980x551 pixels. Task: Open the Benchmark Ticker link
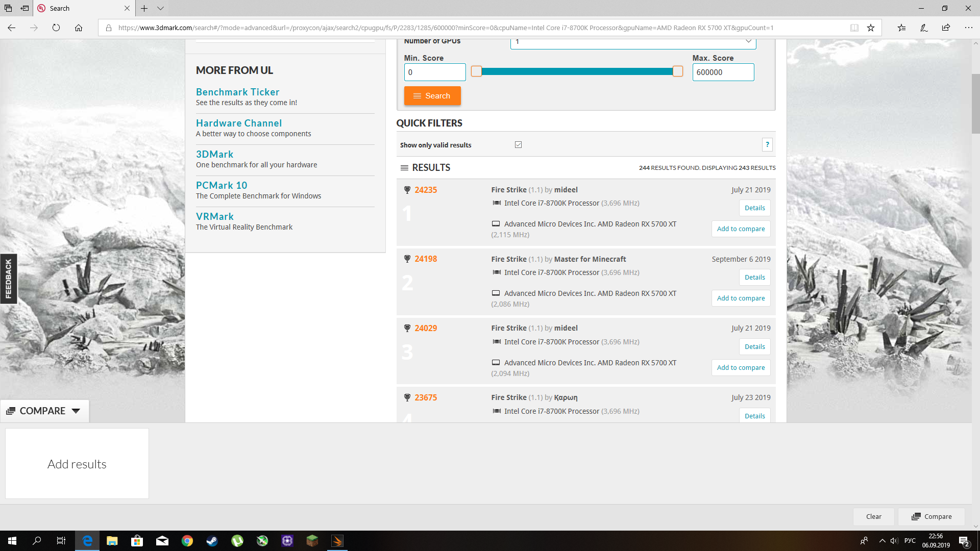pyautogui.click(x=237, y=92)
